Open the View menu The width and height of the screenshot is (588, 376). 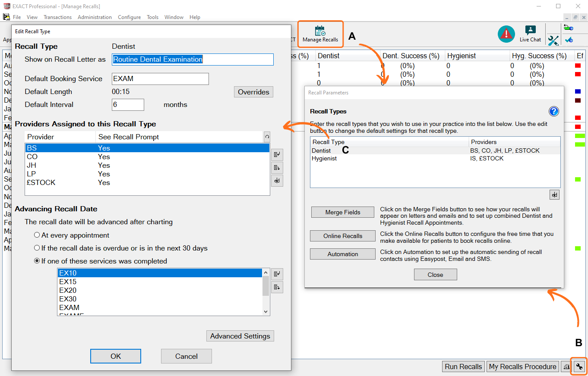pos(32,17)
